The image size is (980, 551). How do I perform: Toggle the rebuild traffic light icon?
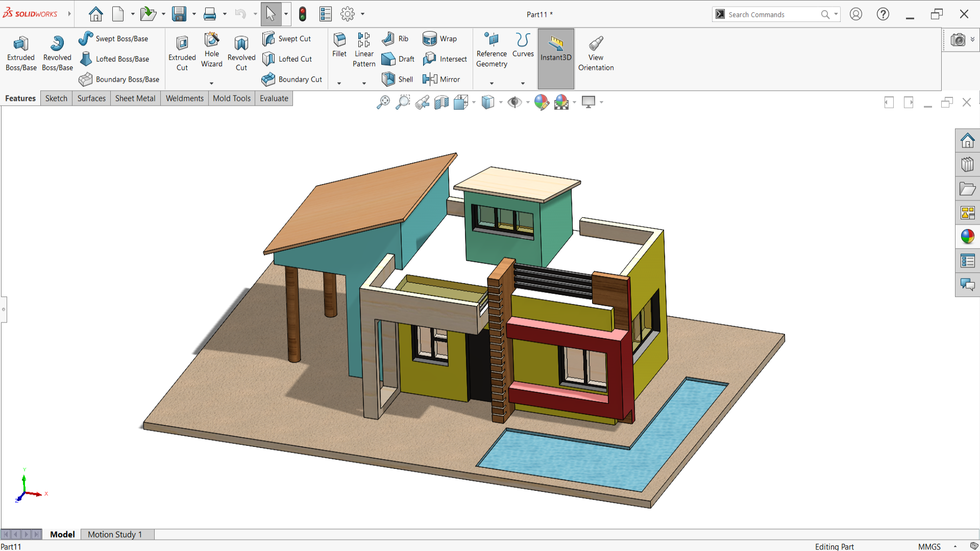303,14
